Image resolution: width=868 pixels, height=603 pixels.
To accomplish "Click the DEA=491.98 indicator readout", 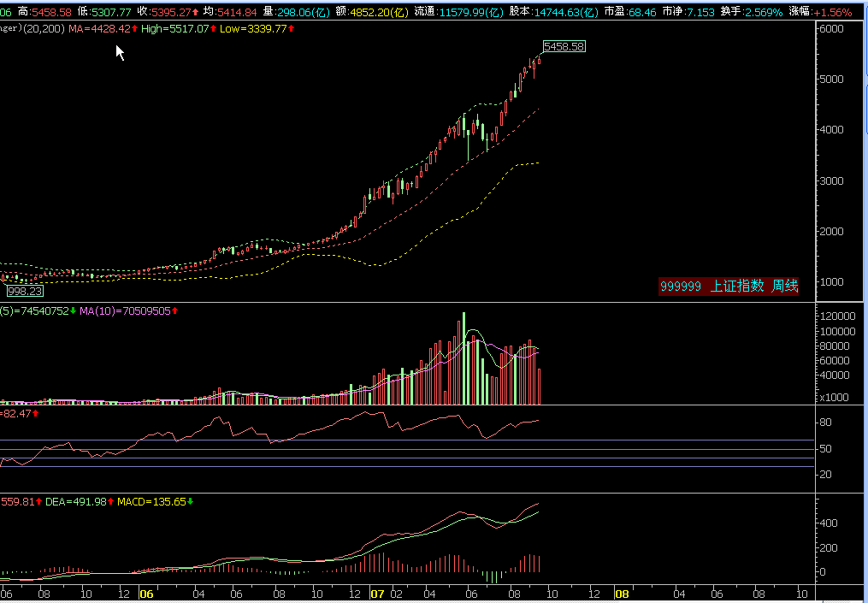I will (x=80, y=502).
